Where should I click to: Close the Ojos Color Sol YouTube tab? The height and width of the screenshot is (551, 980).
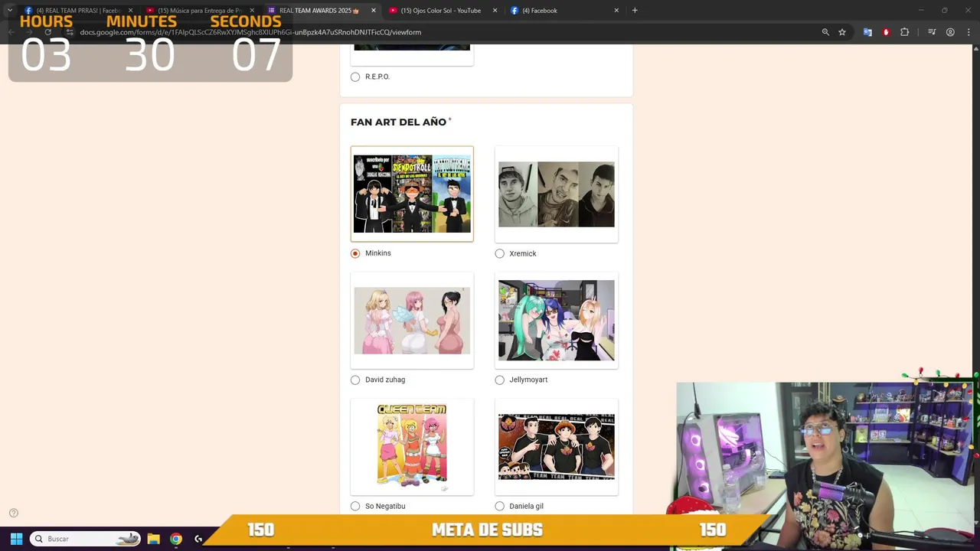point(495,11)
